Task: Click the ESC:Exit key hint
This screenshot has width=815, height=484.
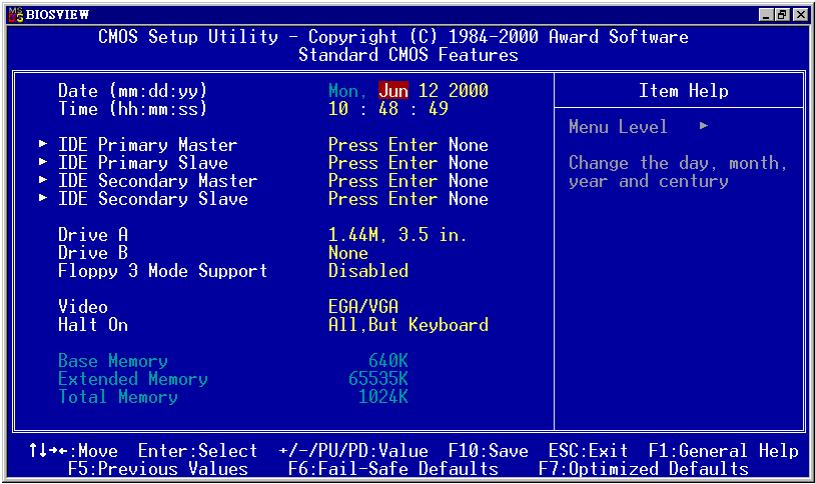Action: (x=588, y=451)
